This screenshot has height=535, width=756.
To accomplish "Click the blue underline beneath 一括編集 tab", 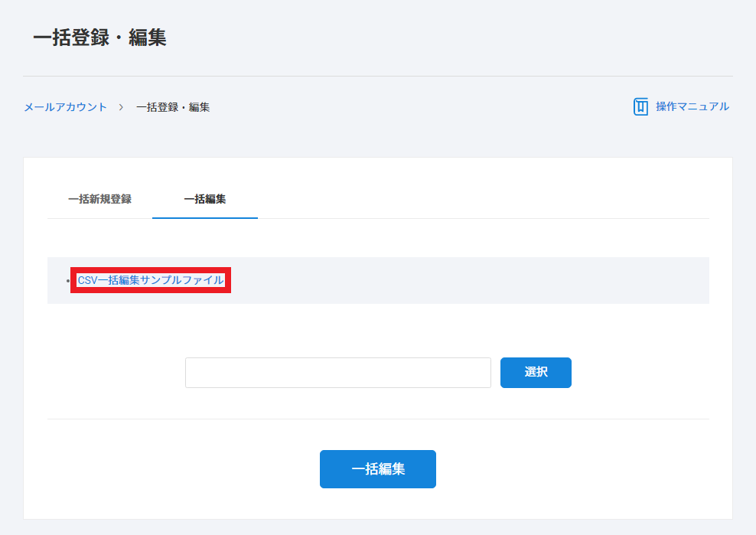I will (x=204, y=218).
